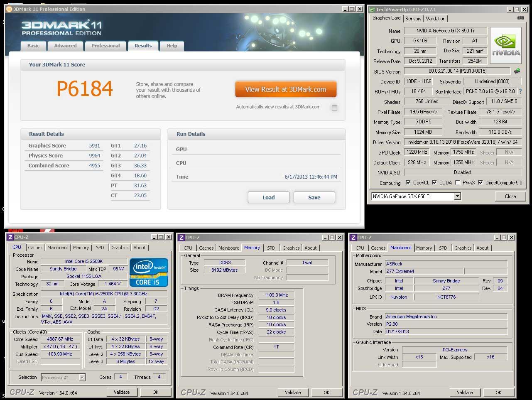
Task: Open Graphics tab in the CPU-Z Mainboard window
Action: click(463, 248)
